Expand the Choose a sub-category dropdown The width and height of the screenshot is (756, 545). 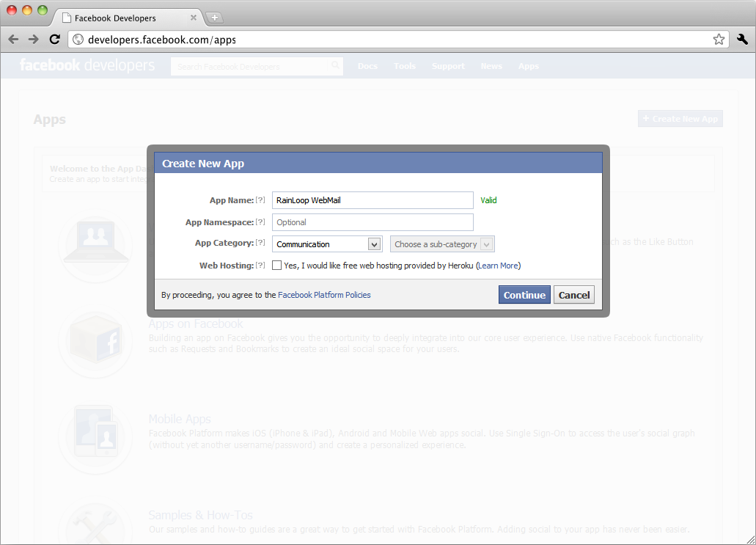(x=442, y=244)
